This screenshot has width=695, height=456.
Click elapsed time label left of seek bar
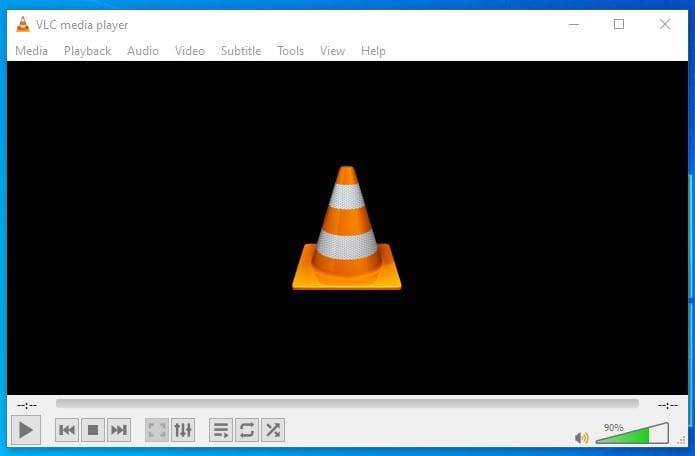(27, 405)
